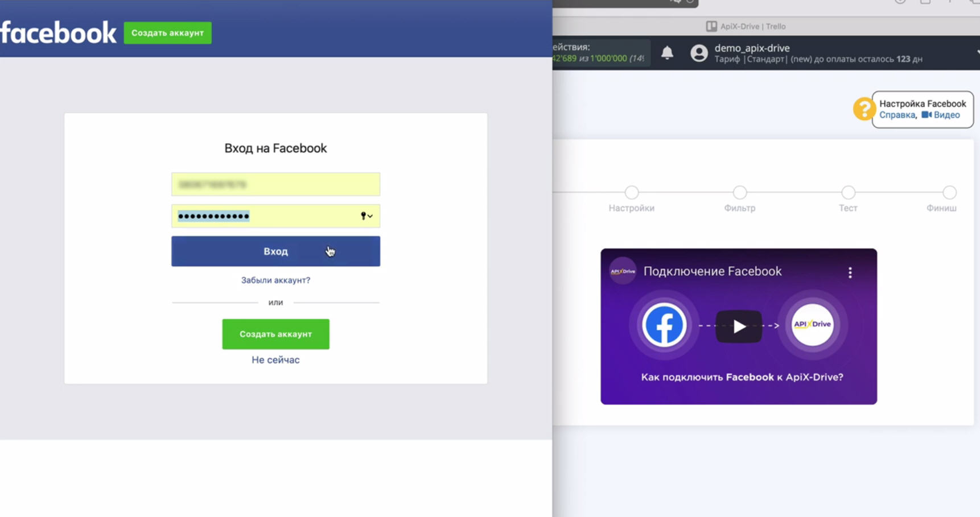Click the Вход на Facebook heading
Screen dimensions: 980x517
(x=275, y=148)
